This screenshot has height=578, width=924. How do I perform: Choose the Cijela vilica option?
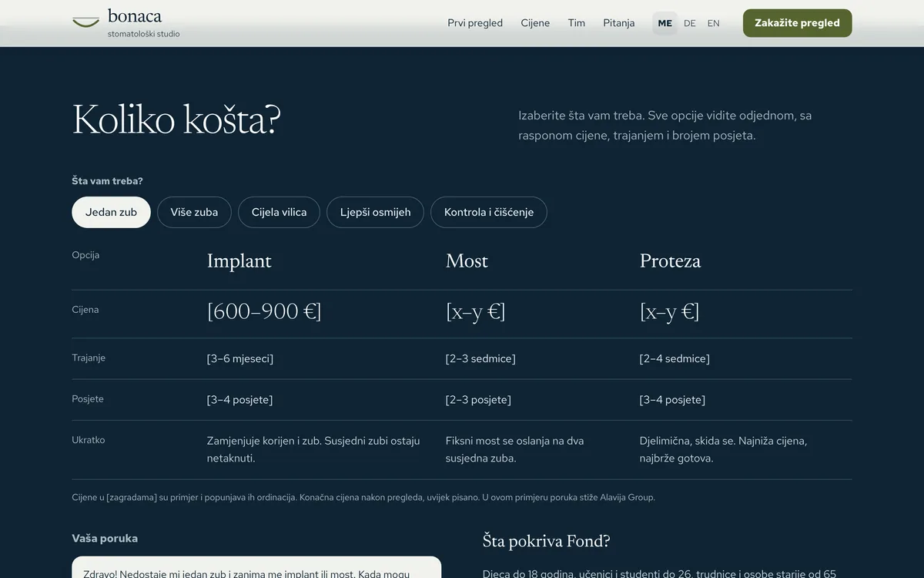tap(279, 212)
